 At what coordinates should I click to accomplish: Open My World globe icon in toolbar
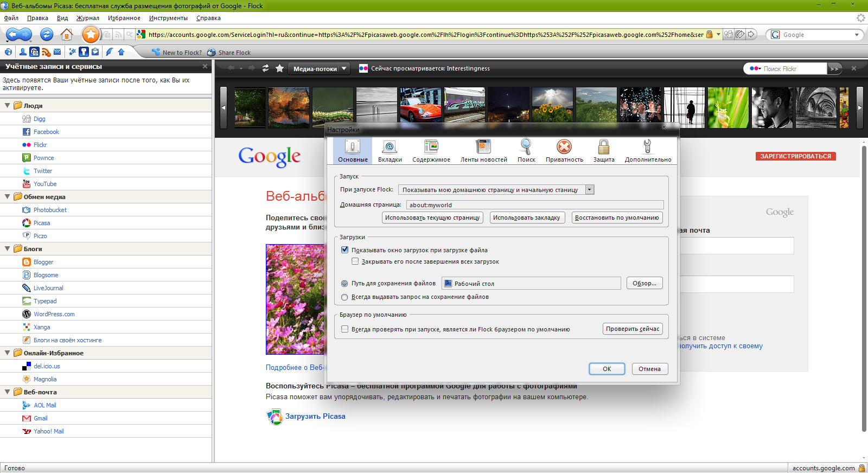(8, 52)
